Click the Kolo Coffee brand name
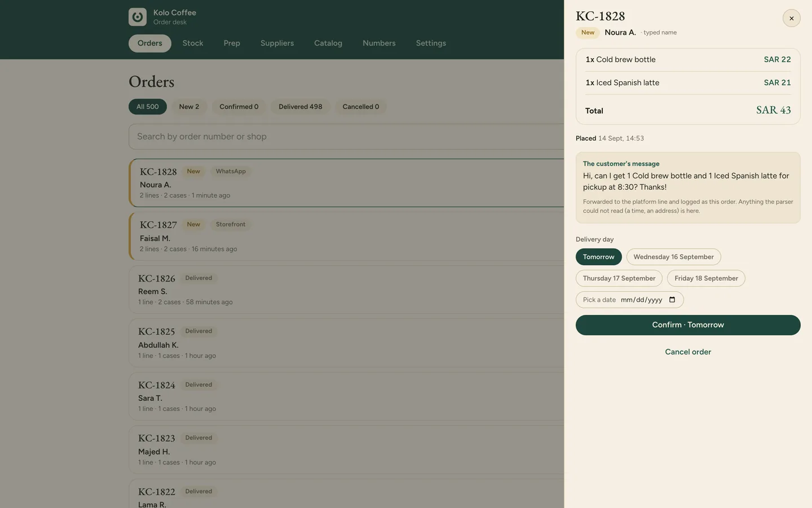This screenshot has height=508, width=812. [175, 13]
